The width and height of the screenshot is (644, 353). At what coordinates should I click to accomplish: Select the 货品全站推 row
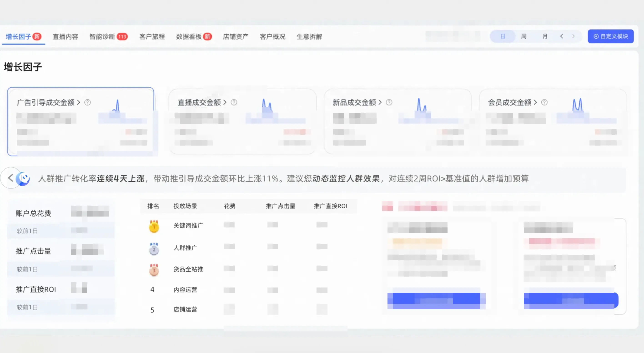tap(249, 269)
